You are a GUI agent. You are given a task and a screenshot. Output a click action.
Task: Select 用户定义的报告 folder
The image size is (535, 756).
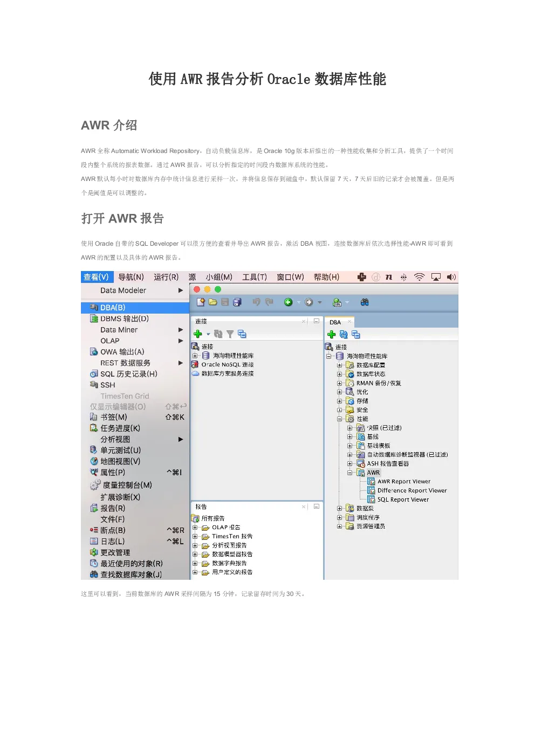click(x=232, y=572)
